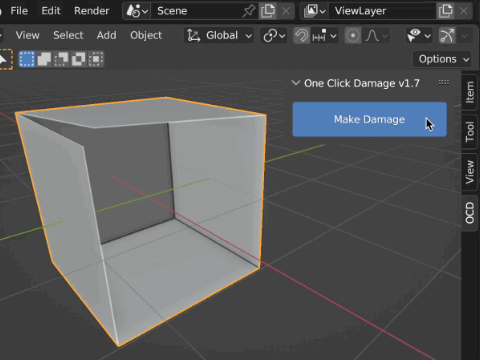Open the viewport View menu
The width and height of the screenshot is (480, 360).
pyautogui.click(x=27, y=35)
